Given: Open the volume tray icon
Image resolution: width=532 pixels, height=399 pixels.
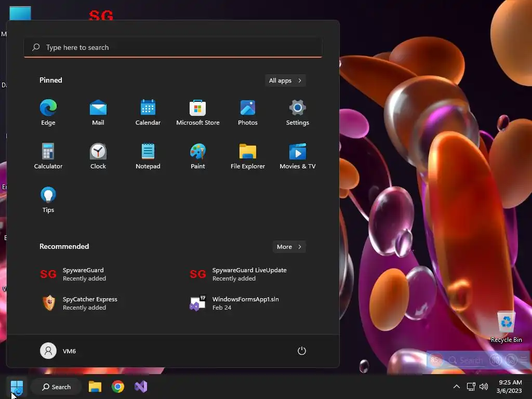Looking at the screenshot, I should tap(484, 387).
